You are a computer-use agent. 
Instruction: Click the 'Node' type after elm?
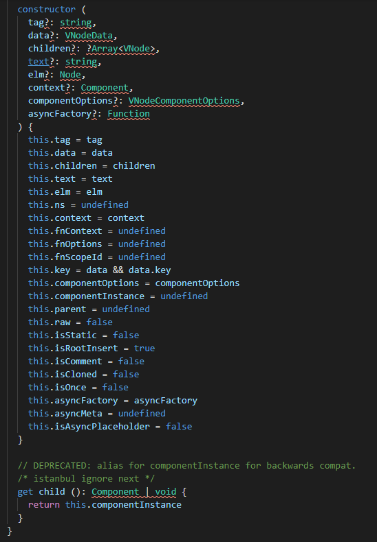point(70,75)
